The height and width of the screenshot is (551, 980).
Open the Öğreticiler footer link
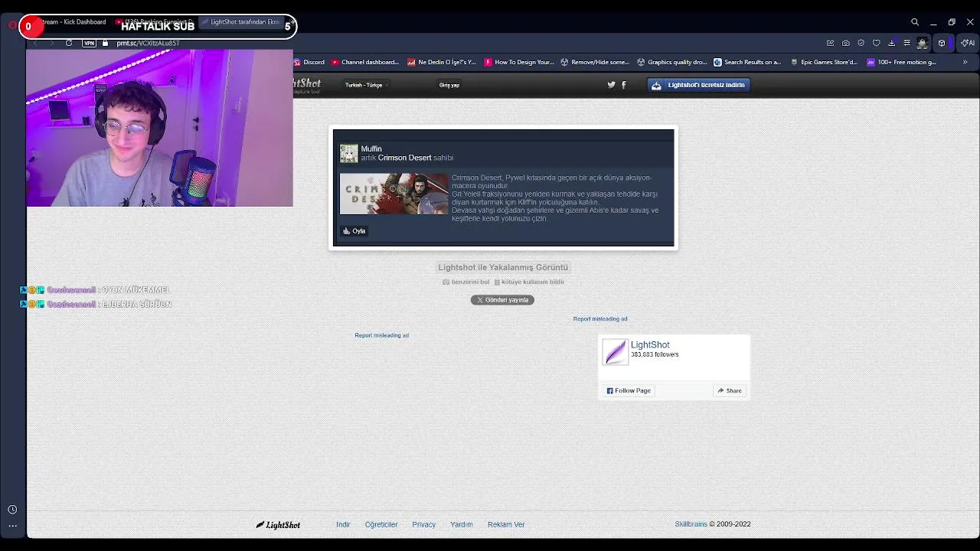pyautogui.click(x=381, y=525)
